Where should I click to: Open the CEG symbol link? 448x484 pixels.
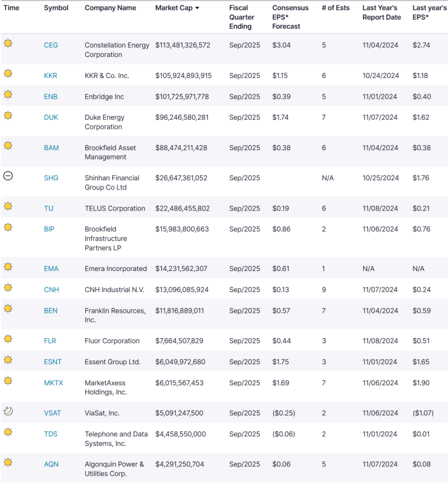(51, 45)
